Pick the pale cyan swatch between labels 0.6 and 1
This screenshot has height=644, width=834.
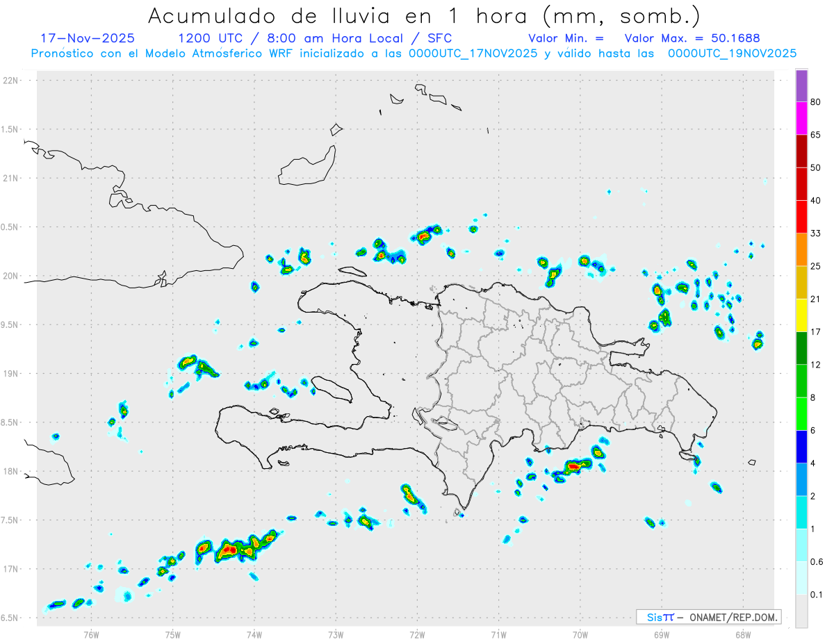pos(801,545)
